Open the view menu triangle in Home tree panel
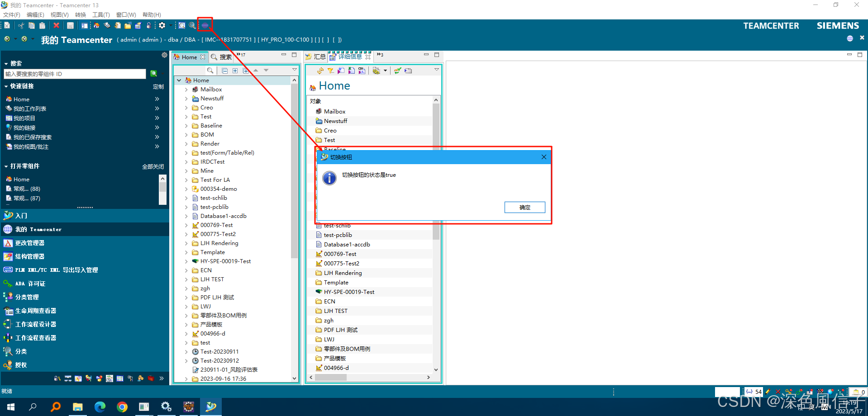The image size is (868, 416). 295,70
